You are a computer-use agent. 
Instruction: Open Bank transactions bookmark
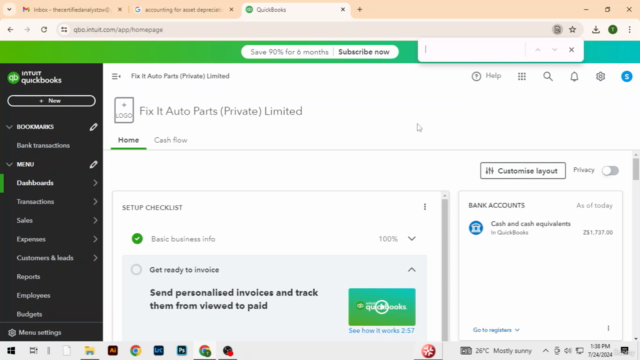click(43, 145)
